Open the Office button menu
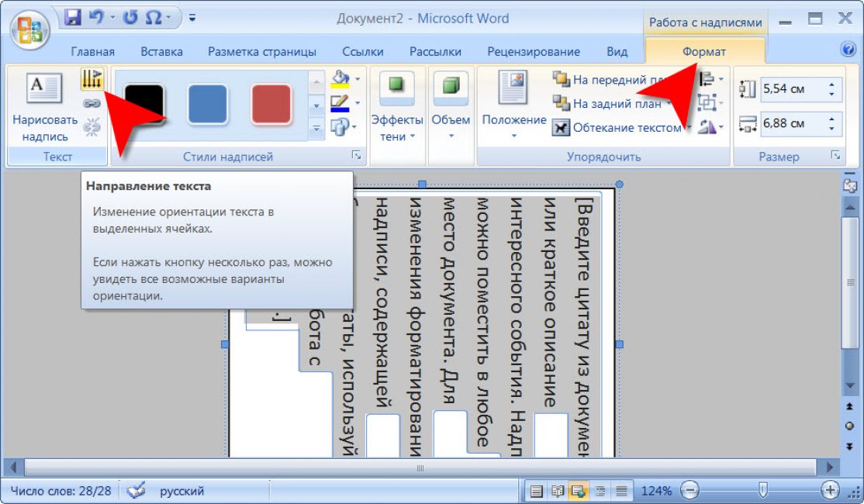The width and height of the screenshot is (864, 504). pos(30,30)
